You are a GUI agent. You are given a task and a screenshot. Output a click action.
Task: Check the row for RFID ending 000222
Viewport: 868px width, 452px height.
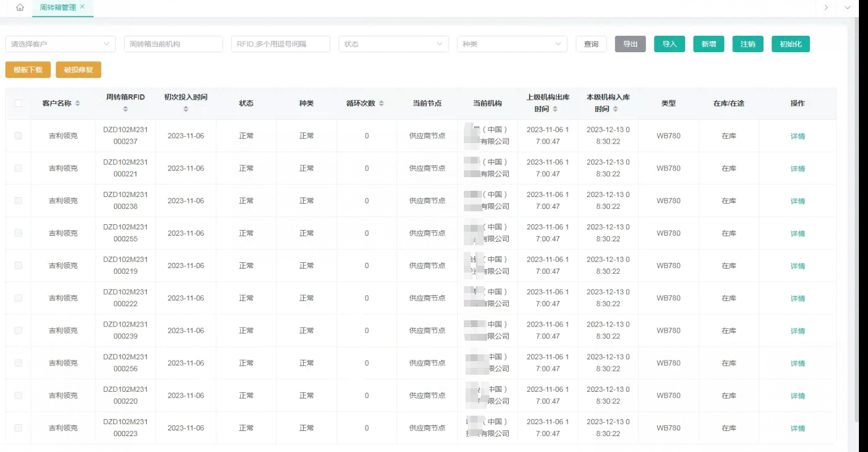pyautogui.click(x=18, y=298)
